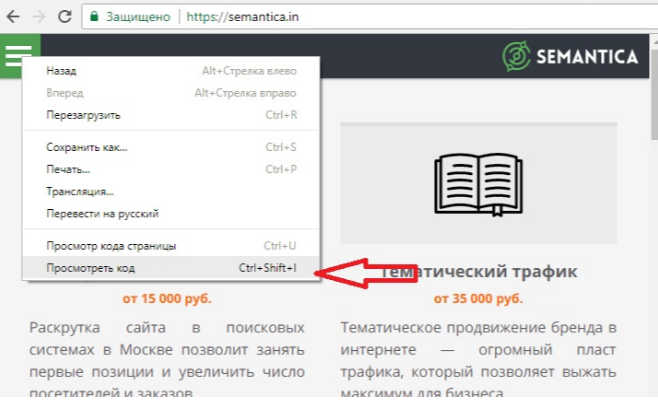Click the Semantica logo icon
This screenshot has height=400, width=658.
(x=517, y=57)
